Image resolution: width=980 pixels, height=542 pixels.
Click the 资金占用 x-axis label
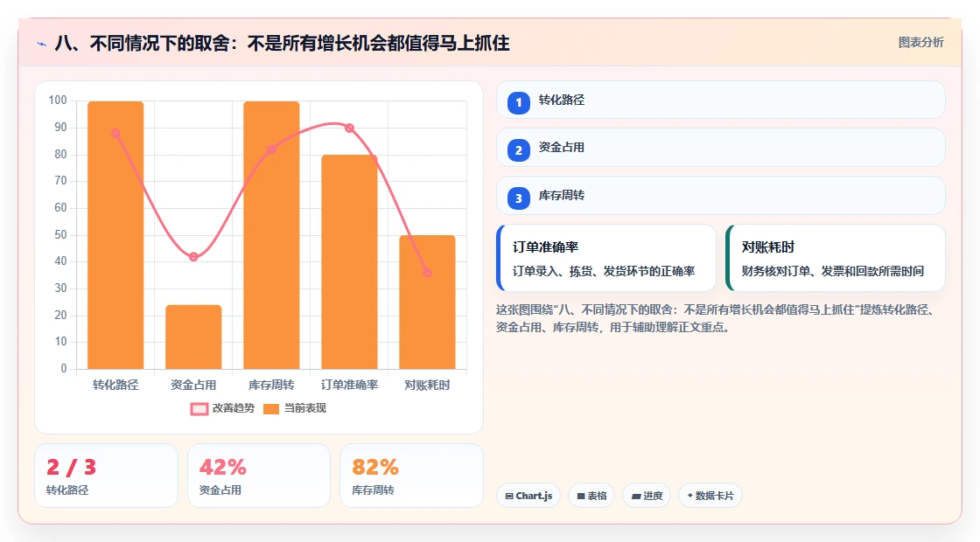tap(193, 386)
